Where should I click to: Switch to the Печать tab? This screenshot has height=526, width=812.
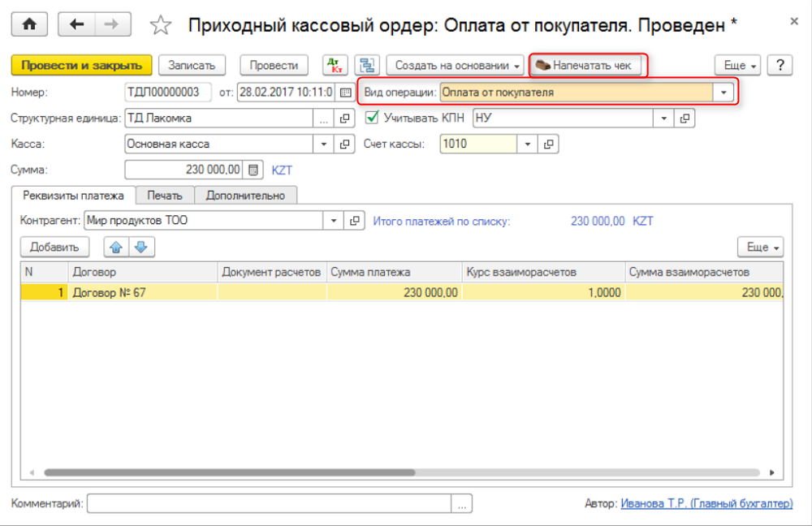tap(165, 195)
